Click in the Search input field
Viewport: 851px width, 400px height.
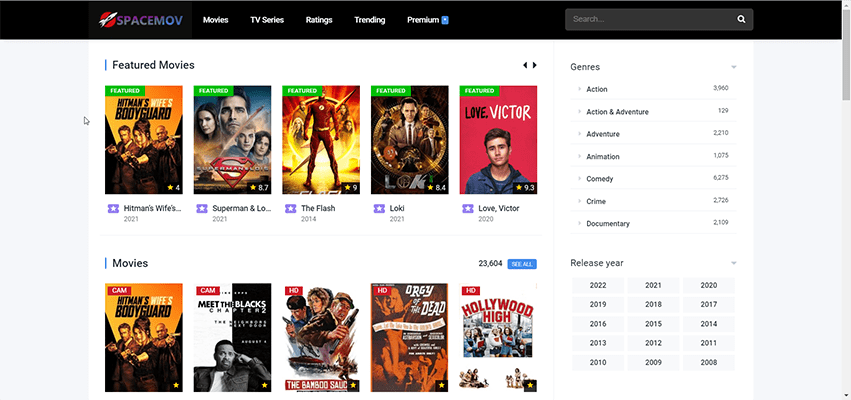point(651,20)
